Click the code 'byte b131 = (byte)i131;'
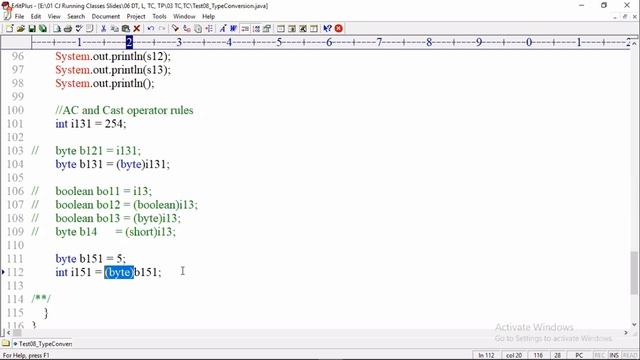 point(112,164)
